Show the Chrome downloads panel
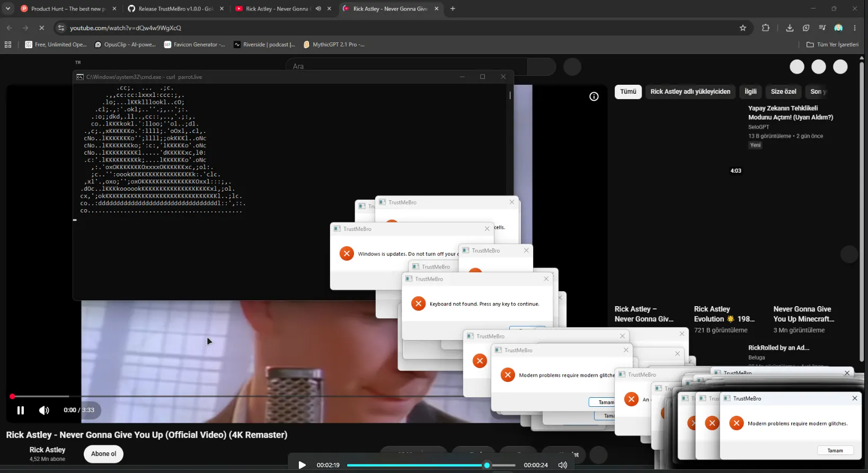Screen dimensions: 868x473 click(790, 28)
